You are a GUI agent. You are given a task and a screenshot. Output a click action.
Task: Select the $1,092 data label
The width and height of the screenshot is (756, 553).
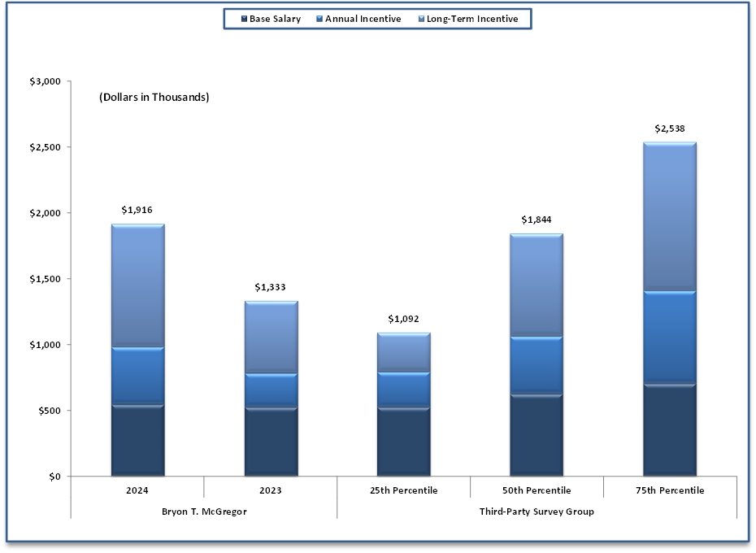404,319
